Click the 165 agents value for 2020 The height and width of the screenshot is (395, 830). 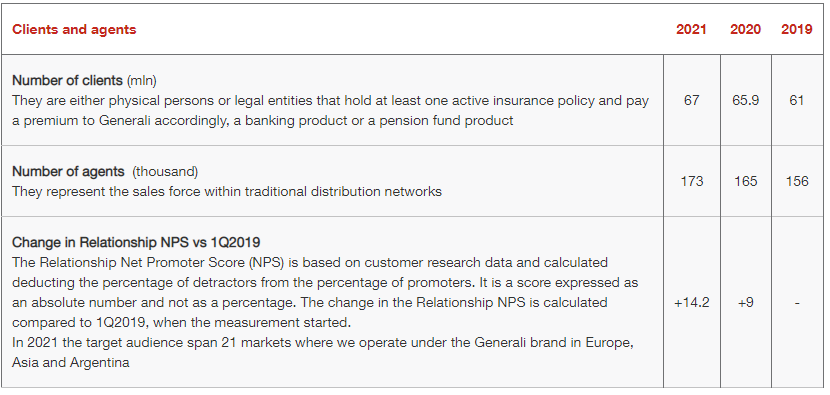745,181
